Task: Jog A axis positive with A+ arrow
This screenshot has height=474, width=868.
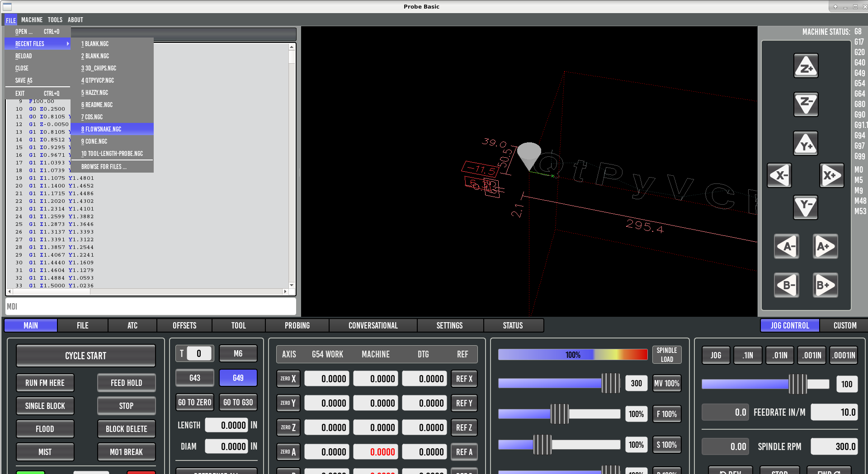Action: (826, 246)
